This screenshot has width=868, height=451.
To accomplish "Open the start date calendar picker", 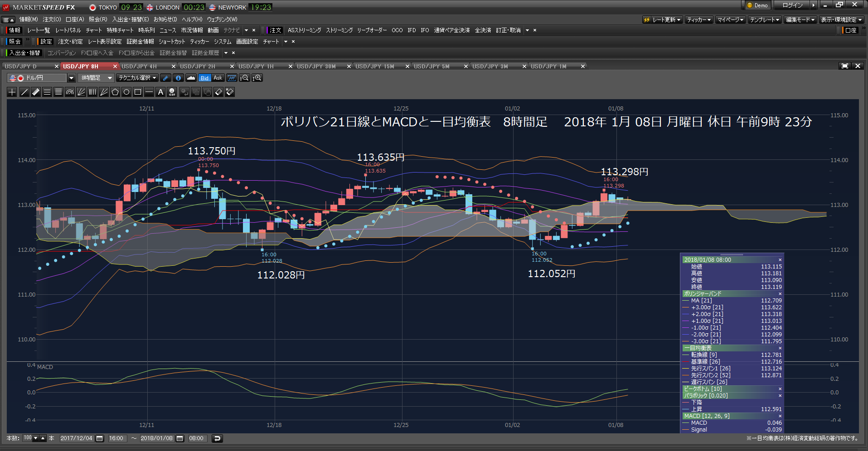I will point(100,438).
